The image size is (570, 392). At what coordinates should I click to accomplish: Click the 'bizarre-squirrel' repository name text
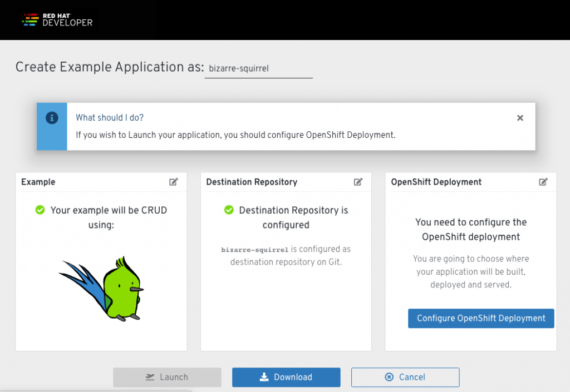point(254,250)
